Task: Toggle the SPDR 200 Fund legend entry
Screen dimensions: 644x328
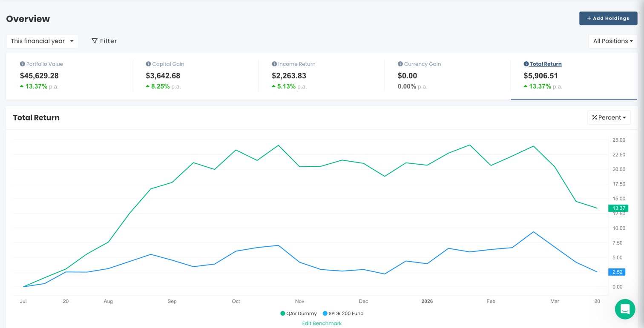Action: pos(343,314)
